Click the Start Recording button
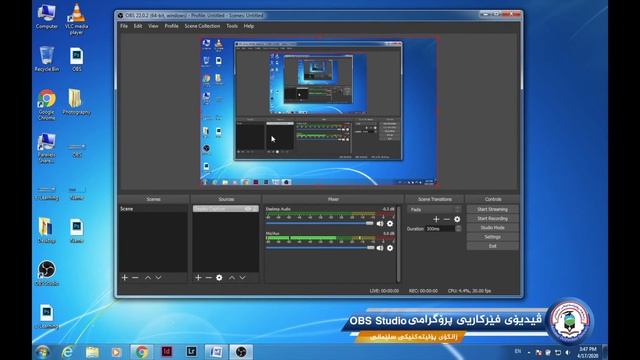Image resolution: width=640 pixels, height=360 pixels. pyautogui.click(x=493, y=218)
